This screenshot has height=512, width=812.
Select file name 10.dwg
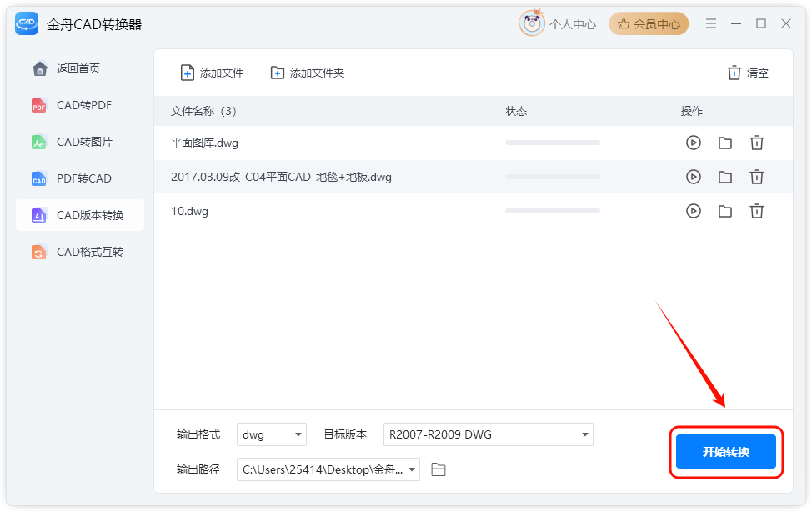tap(189, 212)
